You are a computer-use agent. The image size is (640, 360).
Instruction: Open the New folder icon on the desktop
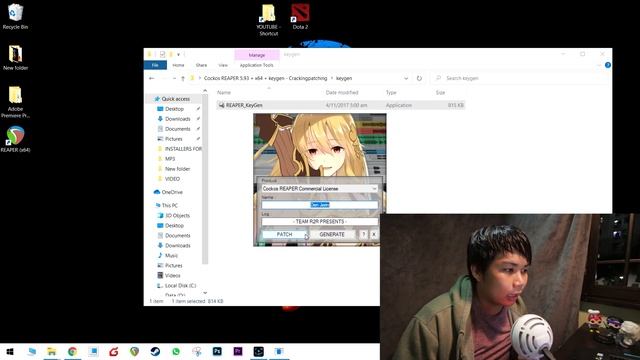pyautogui.click(x=15, y=58)
